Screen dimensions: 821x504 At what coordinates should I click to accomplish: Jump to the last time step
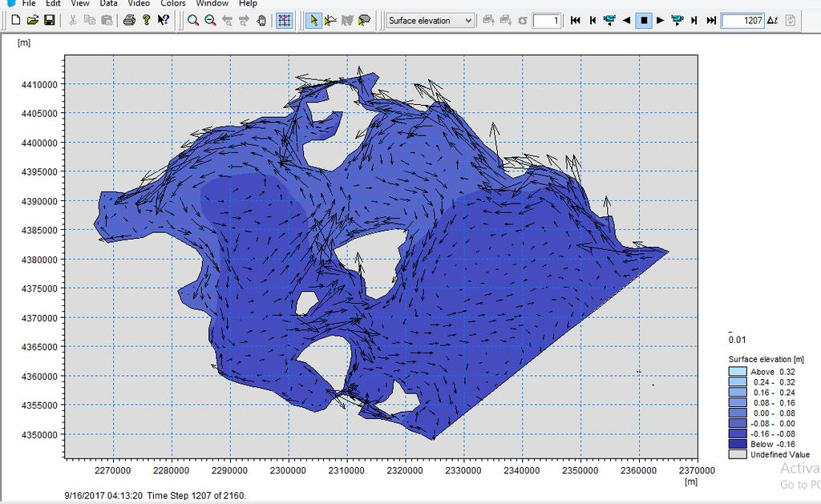pos(711,20)
